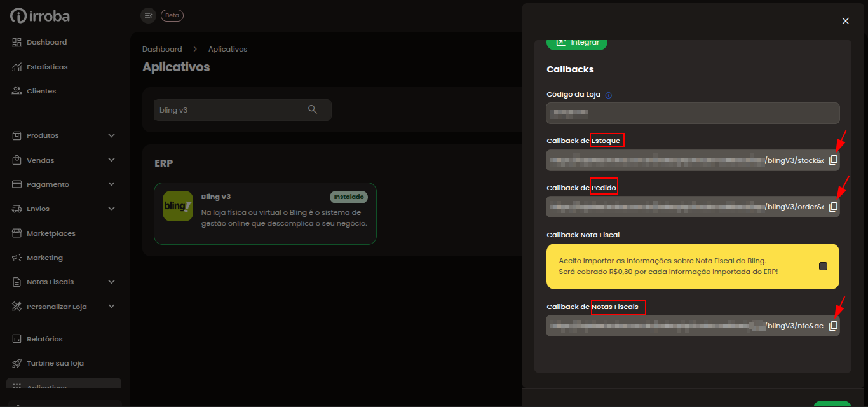The height and width of the screenshot is (407, 868).
Task: Copy the Callback de Estoque URL
Action: point(833,160)
